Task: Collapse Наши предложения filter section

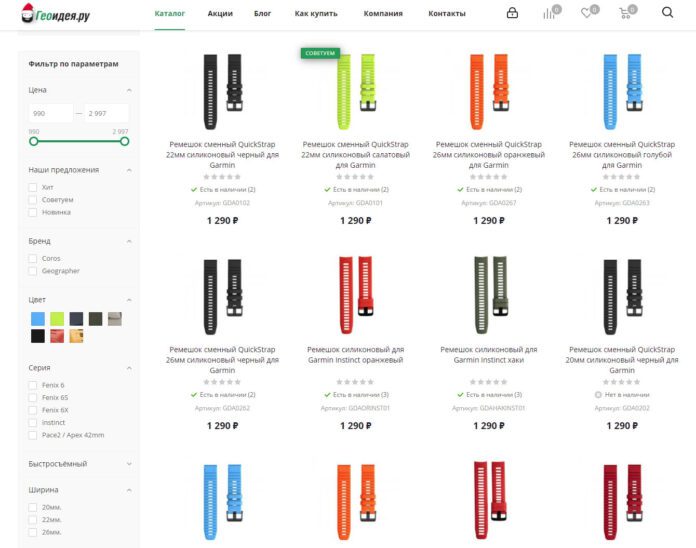Action: (129, 170)
